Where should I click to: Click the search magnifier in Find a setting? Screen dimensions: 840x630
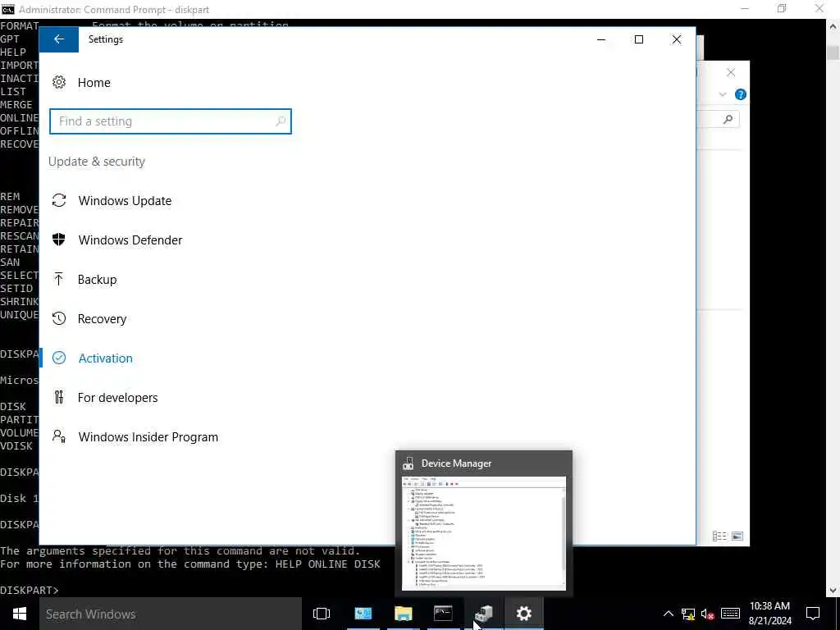click(x=281, y=121)
